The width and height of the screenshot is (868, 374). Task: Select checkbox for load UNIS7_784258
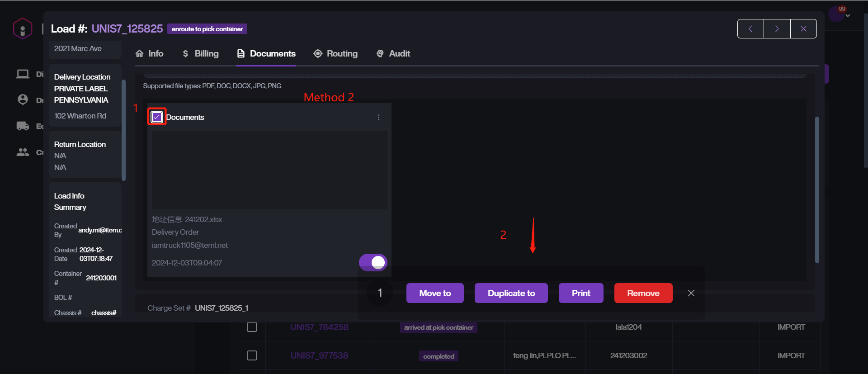[x=252, y=327]
